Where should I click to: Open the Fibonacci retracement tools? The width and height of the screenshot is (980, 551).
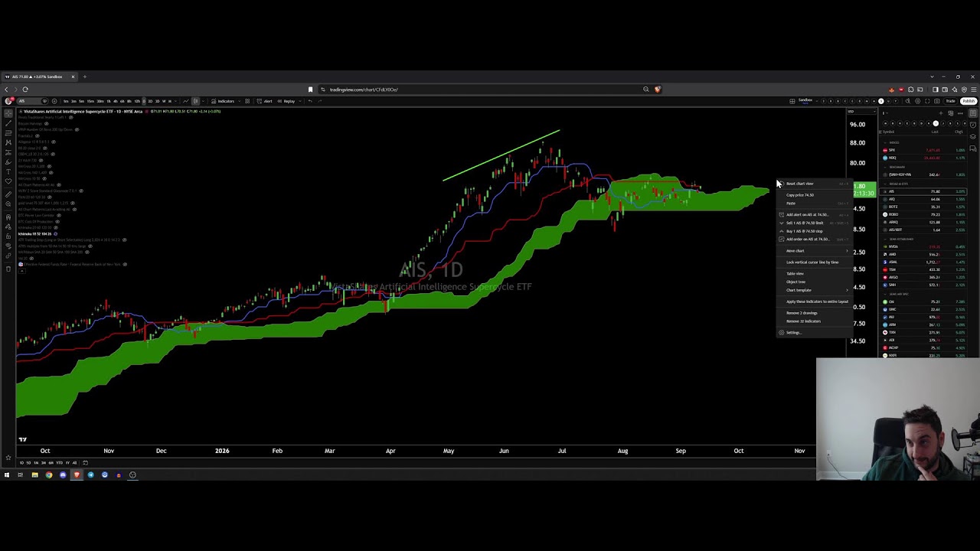point(8,132)
